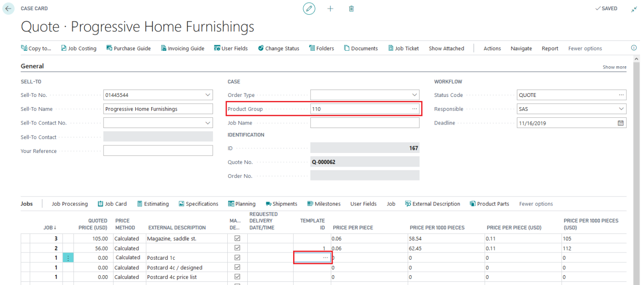Click Show more in General section
Image resolution: width=644 pixels, height=285 pixels.
[x=614, y=67]
